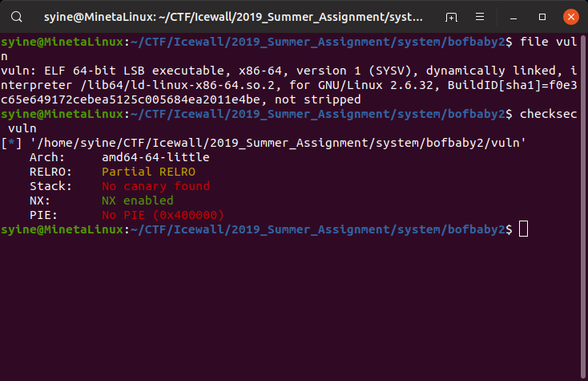Viewport: 588px width, 381px height.
Task: Click 'syine@MinetaLinux' in the last prompt
Action: [62, 229]
